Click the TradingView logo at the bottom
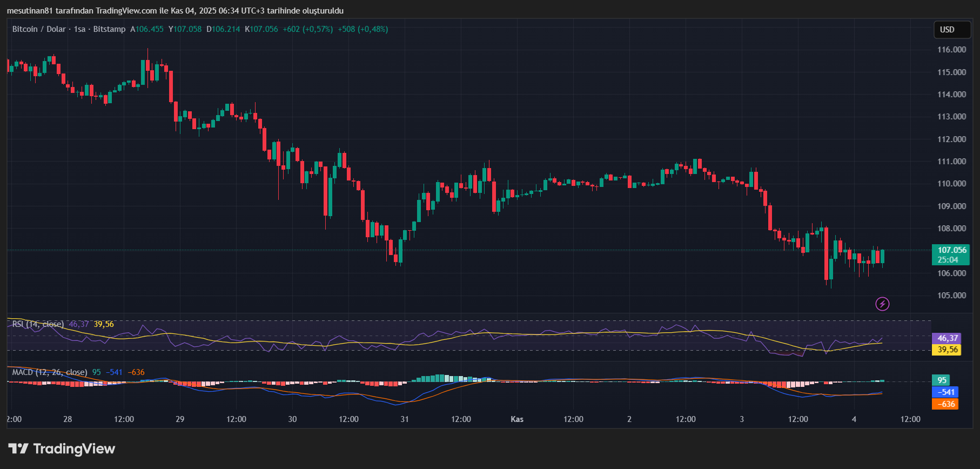980x469 pixels. tap(62, 449)
